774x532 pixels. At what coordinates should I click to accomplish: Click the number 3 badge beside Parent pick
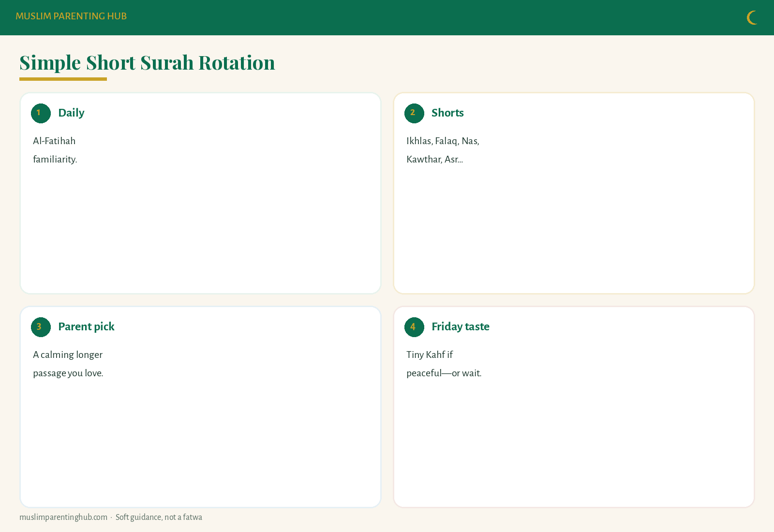[x=41, y=327]
